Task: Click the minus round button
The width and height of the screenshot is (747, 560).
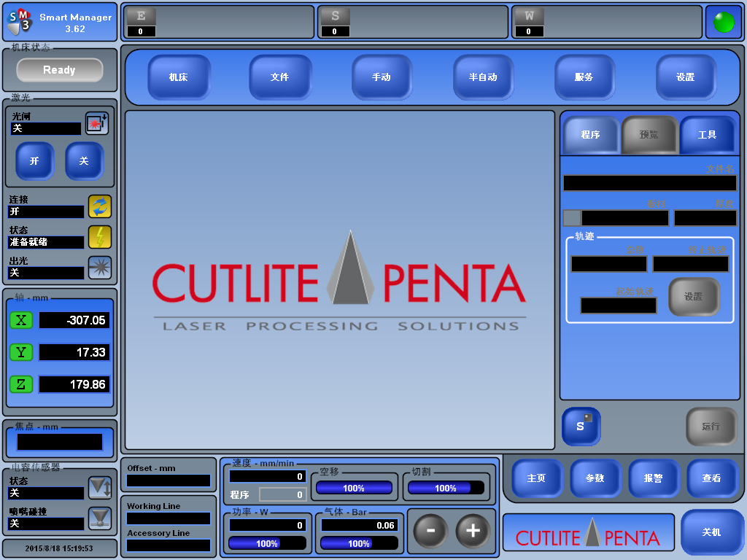Action: click(430, 531)
